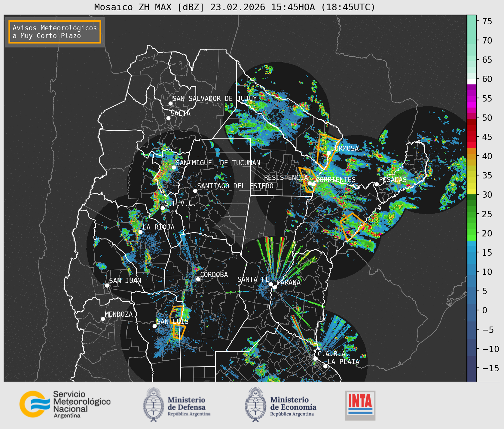Click the 45 dBZ red band on scale
This screenshot has height=429, width=504.
point(472,137)
